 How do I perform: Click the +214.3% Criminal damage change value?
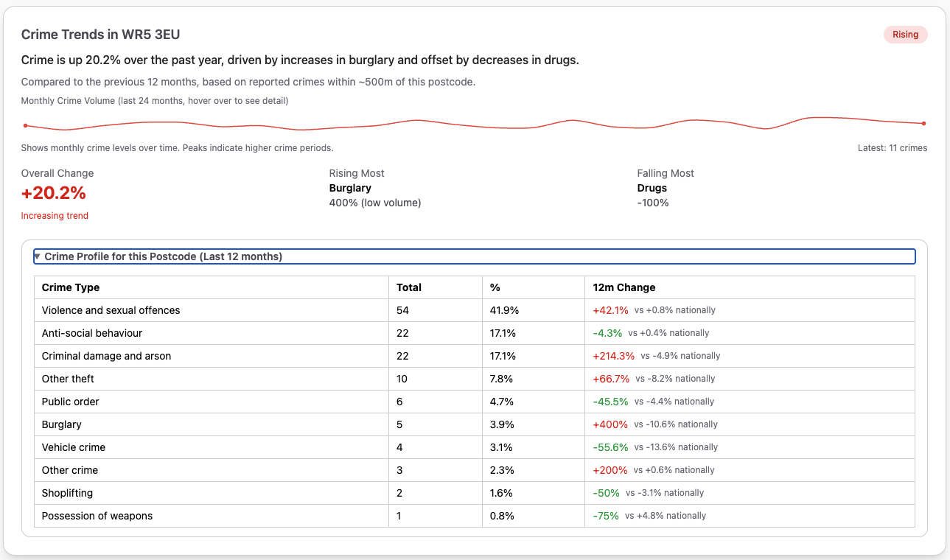point(613,356)
